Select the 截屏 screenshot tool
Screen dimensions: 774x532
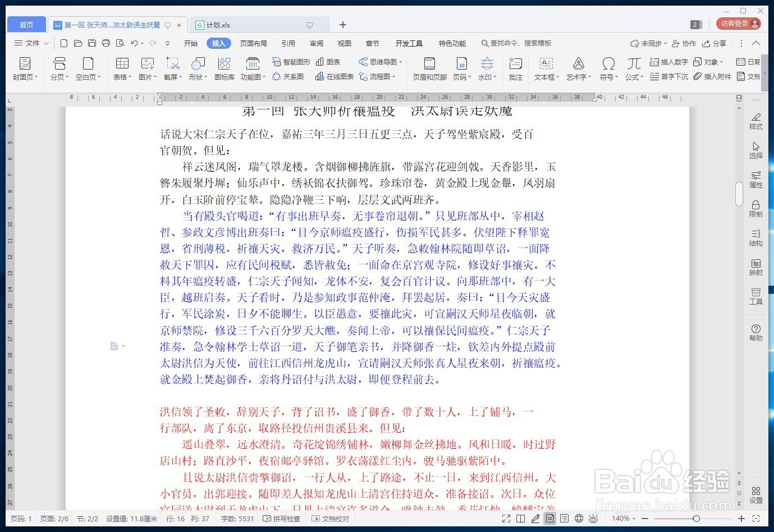(172, 69)
